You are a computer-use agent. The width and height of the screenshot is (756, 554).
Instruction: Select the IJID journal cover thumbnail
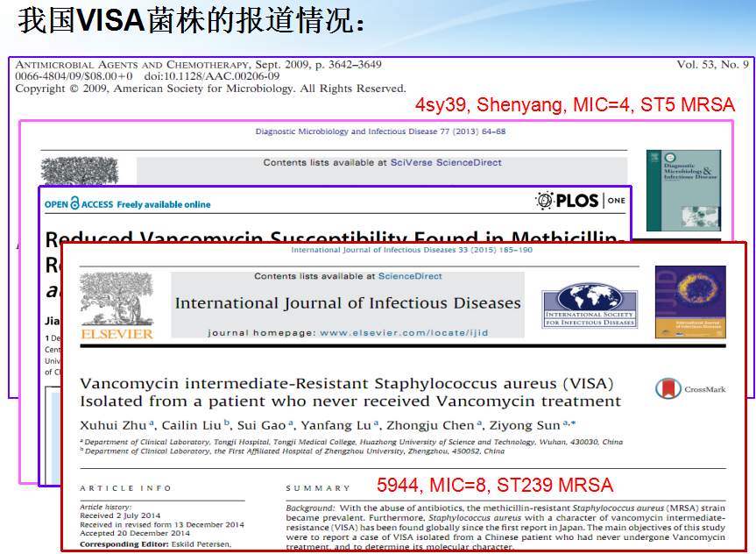tap(690, 302)
